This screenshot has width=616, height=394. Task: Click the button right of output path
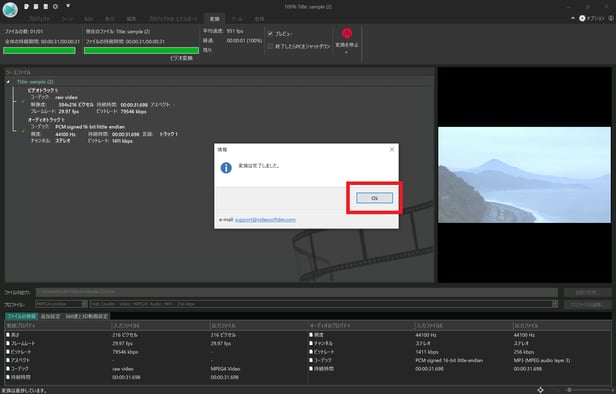(x=587, y=292)
